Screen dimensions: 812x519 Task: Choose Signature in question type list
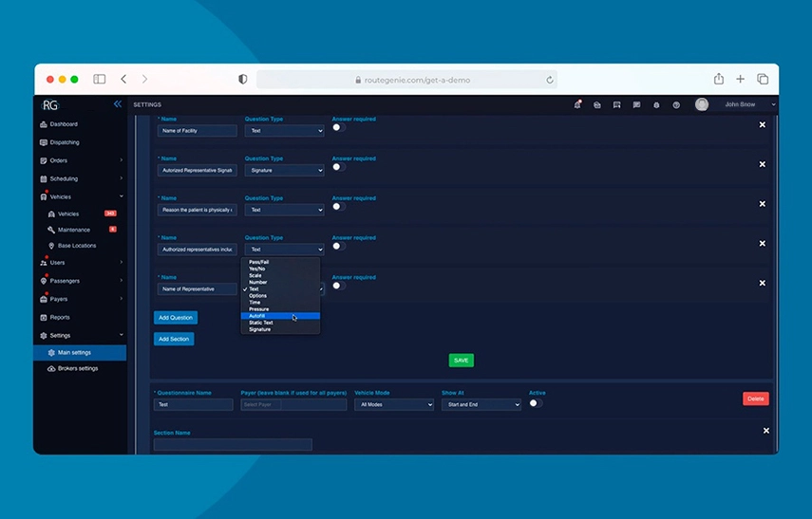coord(280,329)
